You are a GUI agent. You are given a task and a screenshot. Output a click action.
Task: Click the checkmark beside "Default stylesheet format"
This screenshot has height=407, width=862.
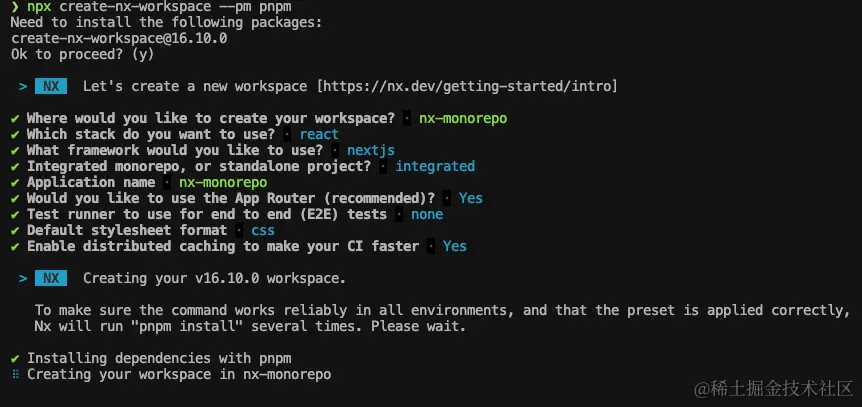click(x=15, y=230)
